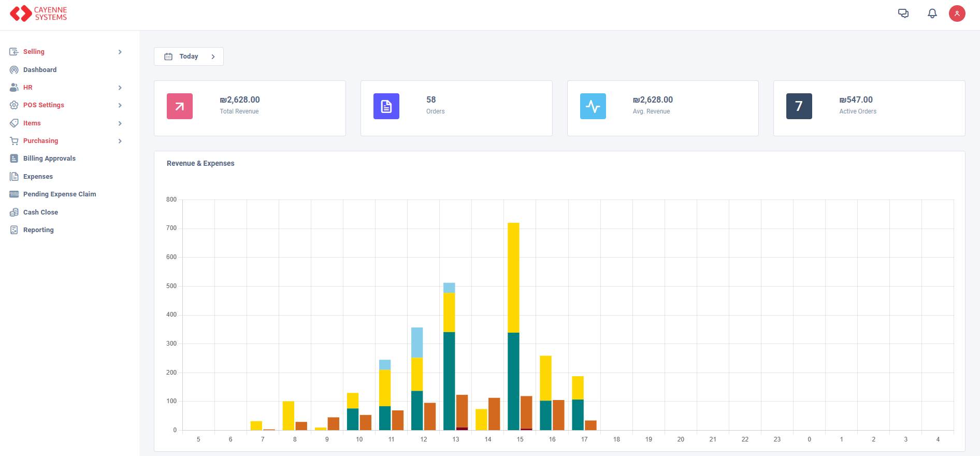Open Billing Approvals page
This screenshot has width=980, height=456.
49,159
